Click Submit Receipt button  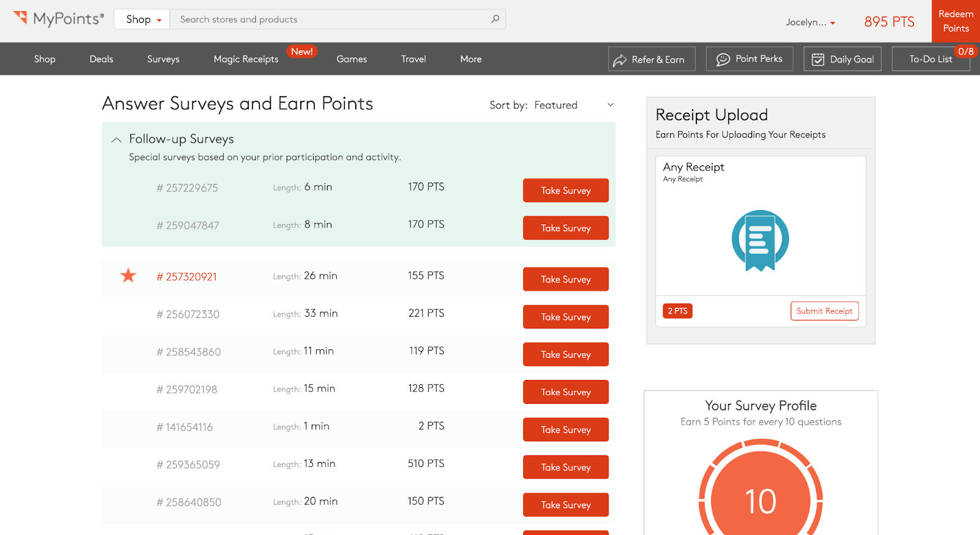pyautogui.click(x=824, y=311)
